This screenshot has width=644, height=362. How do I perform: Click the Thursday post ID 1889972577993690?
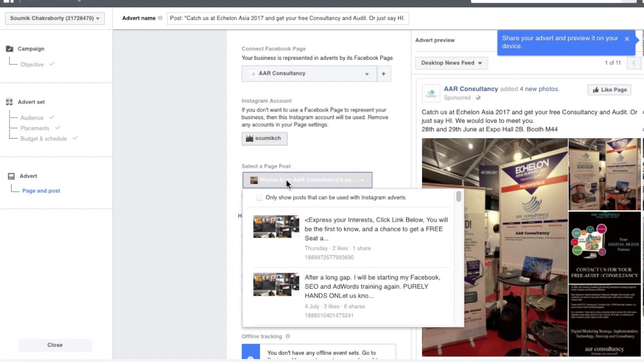(329, 257)
